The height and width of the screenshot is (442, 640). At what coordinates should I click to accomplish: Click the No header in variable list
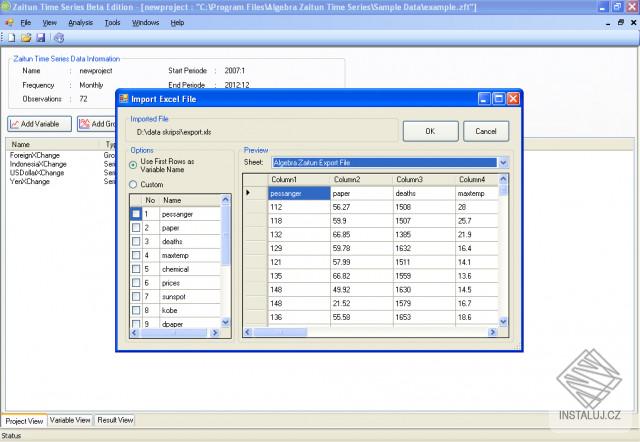[x=150, y=200]
